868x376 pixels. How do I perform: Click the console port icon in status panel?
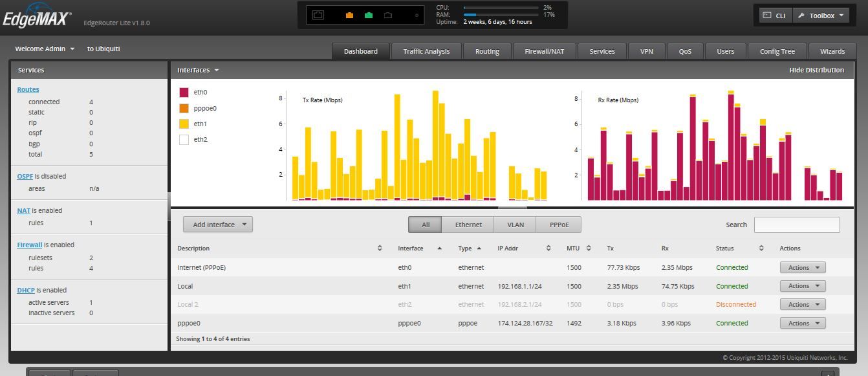point(318,16)
